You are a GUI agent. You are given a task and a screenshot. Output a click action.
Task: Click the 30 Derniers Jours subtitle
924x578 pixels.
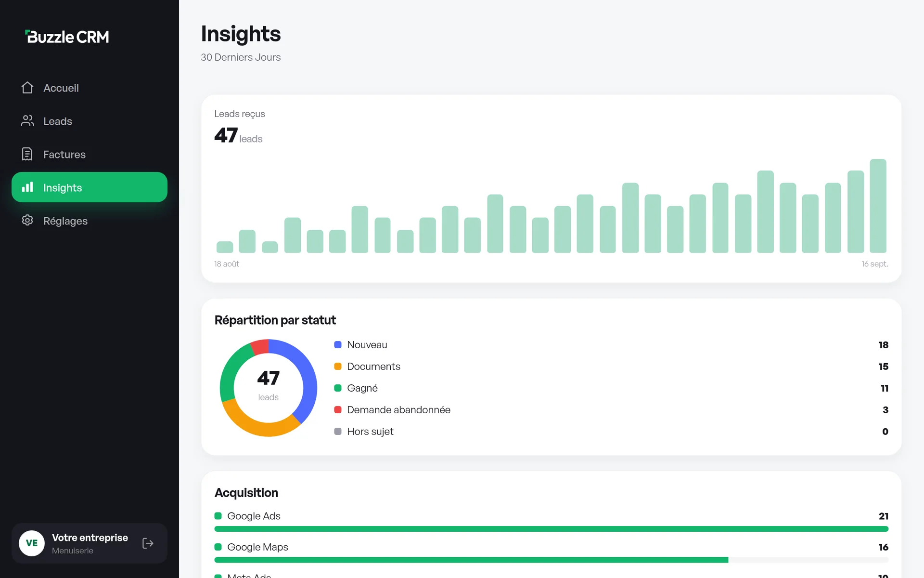coord(241,57)
